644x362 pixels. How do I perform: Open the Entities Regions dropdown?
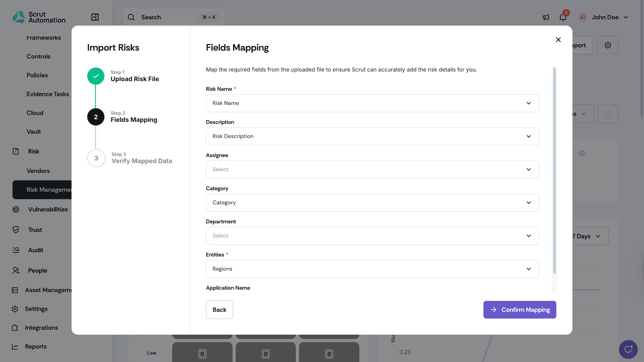372,269
